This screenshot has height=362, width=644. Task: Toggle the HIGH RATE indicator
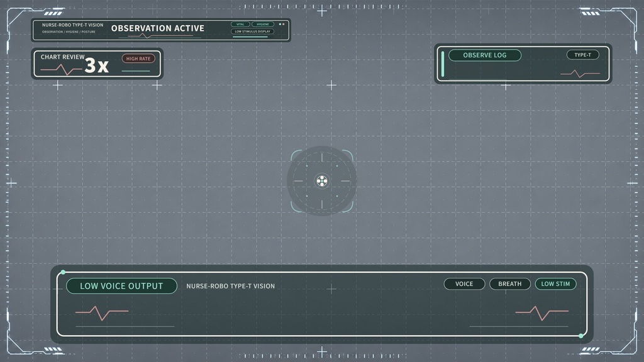pos(138,58)
